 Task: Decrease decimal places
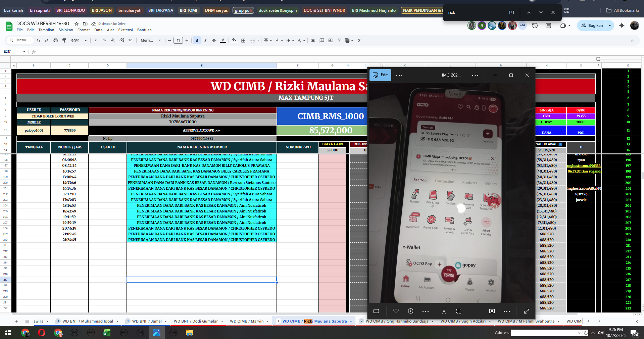[113, 40]
